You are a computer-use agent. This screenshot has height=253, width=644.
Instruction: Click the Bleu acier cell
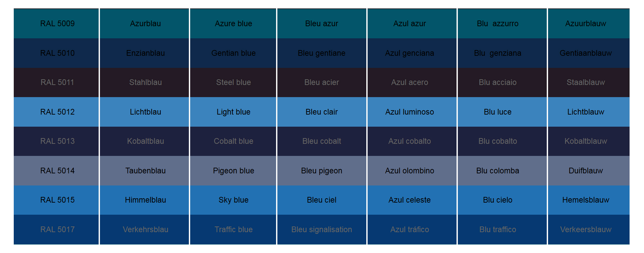[x=321, y=82]
